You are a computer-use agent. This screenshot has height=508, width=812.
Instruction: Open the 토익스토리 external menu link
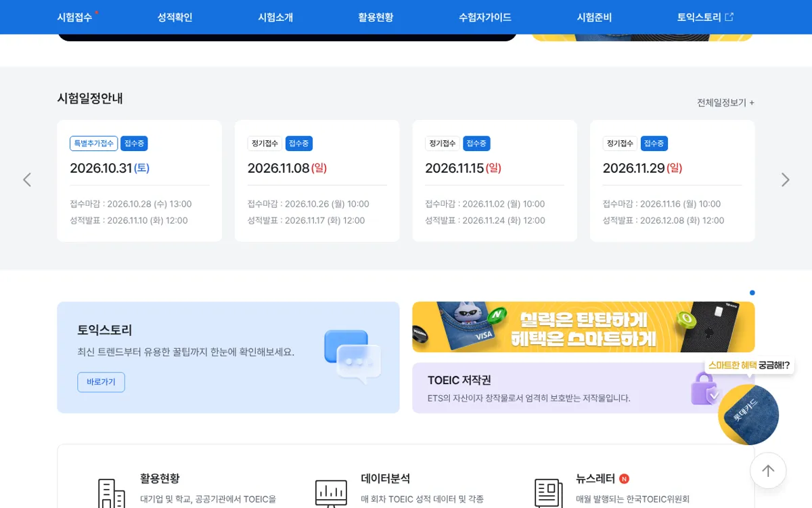tap(705, 18)
